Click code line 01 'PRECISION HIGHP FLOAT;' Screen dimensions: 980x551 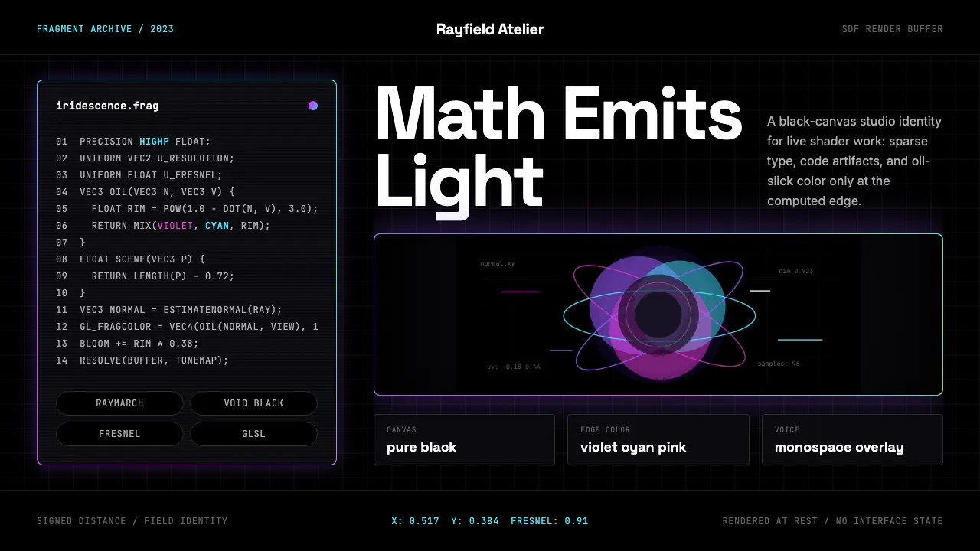click(133, 142)
